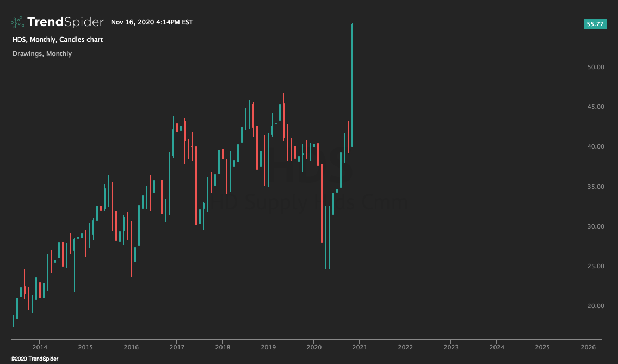The height and width of the screenshot is (364, 618).
Task: Click the 2024 year label on time axis
Action: (497, 347)
